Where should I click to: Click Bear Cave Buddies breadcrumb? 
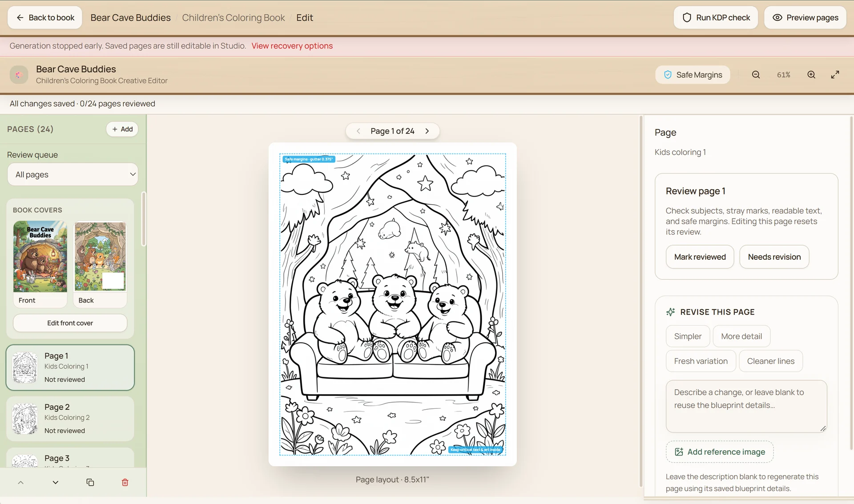[x=130, y=17]
